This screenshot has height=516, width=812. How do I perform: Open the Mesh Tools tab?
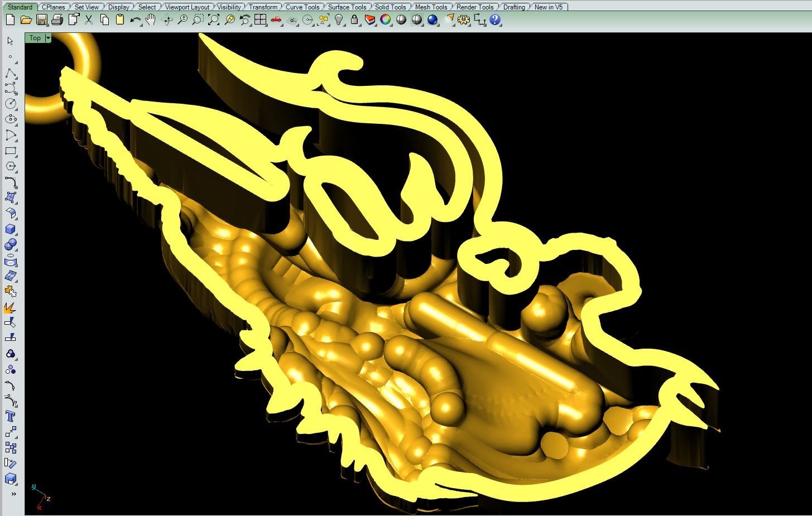(x=431, y=7)
